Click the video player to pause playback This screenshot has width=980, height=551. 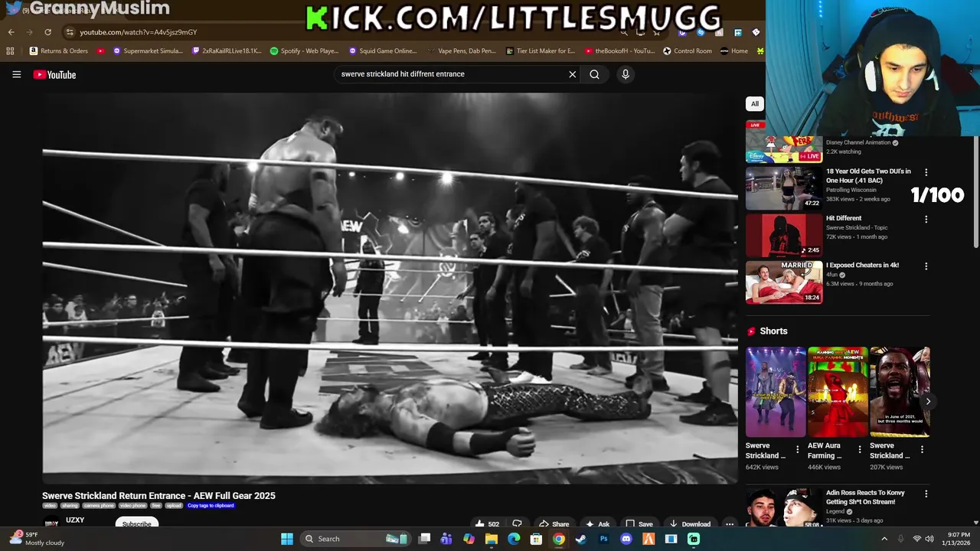(390, 289)
